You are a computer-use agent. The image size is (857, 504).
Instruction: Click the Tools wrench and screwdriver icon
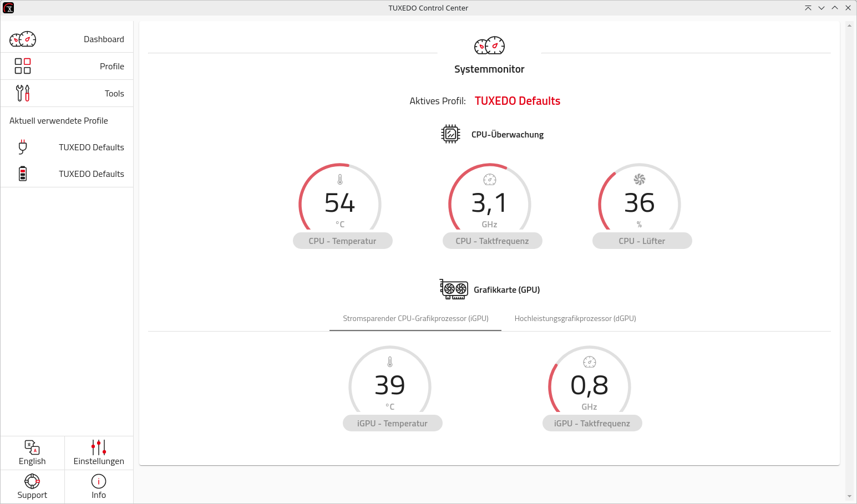tap(23, 93)
